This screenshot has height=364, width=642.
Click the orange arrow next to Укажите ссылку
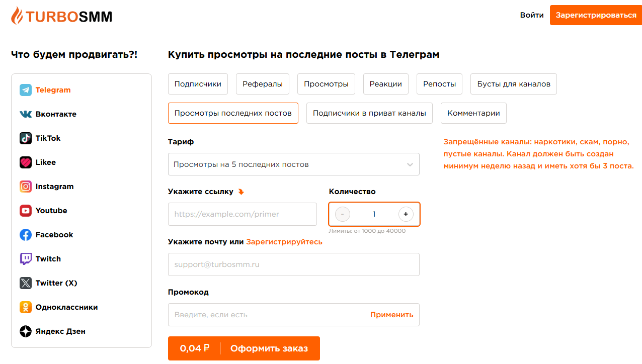pos(241,192)
